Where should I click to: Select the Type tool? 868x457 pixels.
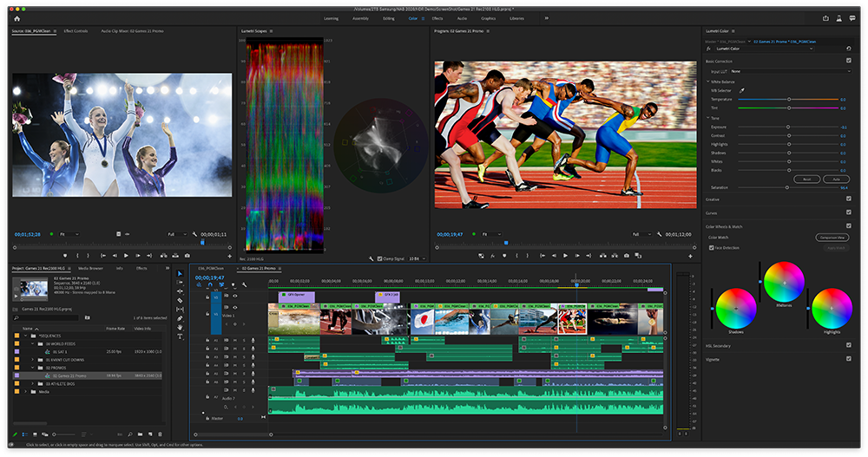click(180, 336)
